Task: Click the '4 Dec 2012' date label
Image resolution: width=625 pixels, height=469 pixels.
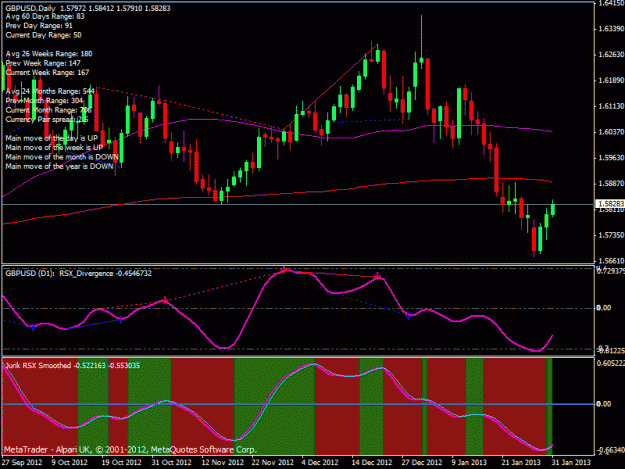Action: [320, 462]
